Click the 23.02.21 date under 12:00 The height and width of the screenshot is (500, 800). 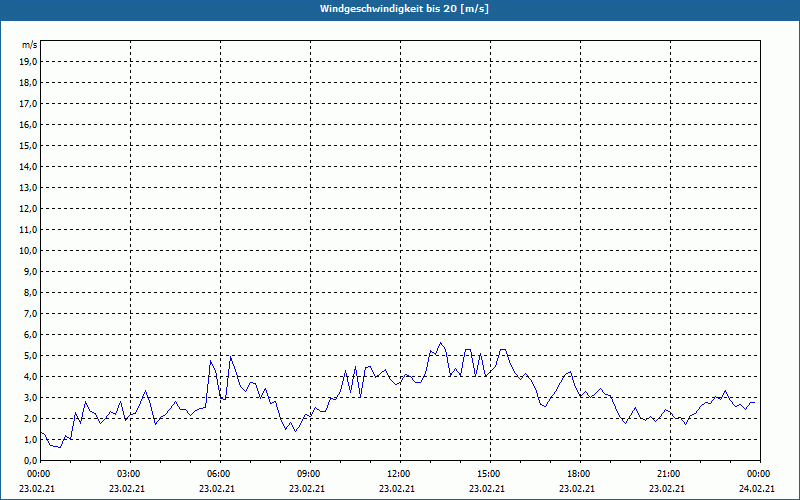pyautogui.click(x=396, y=489)
